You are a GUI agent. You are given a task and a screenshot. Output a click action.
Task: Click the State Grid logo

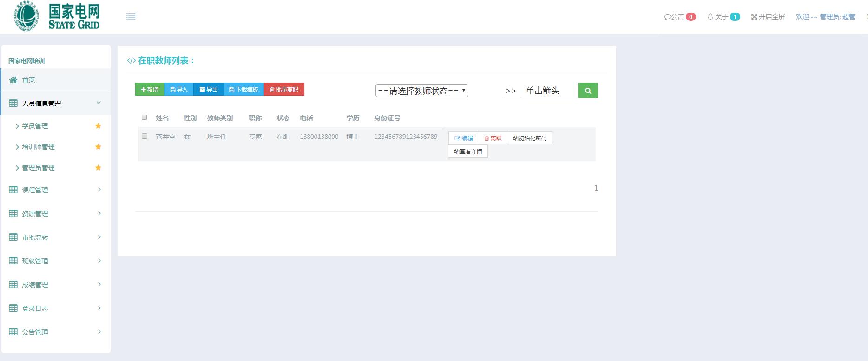pyautogui.click(x=57, y=17)
